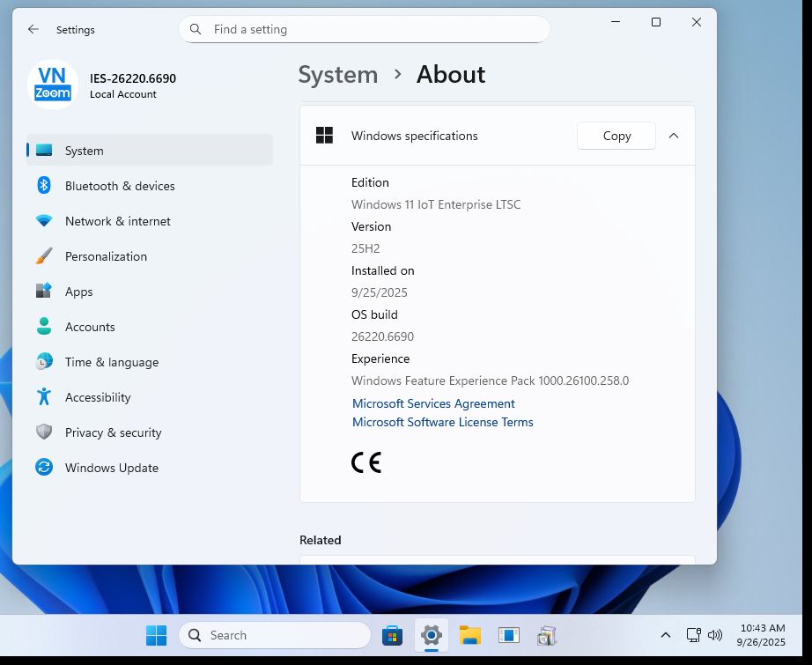Click the Windows Update sync icon
812x665 pixels.
[44, 467]
